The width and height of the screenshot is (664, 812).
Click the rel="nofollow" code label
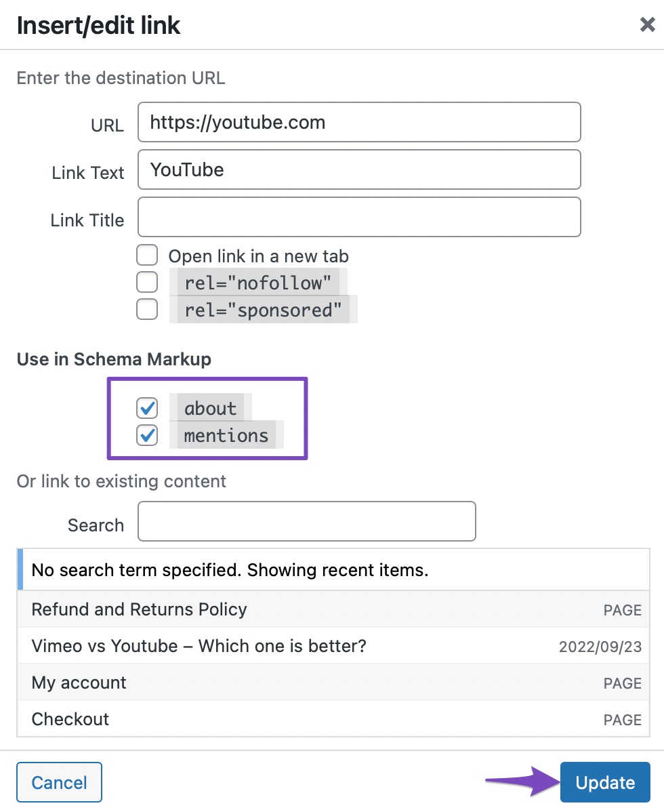coord(257,283)
